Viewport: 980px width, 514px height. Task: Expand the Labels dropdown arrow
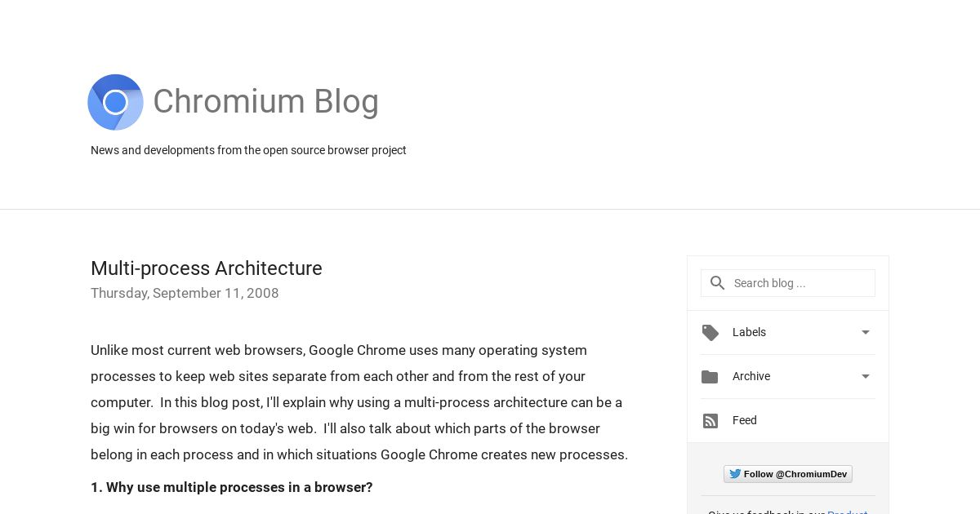click(866, 332)
